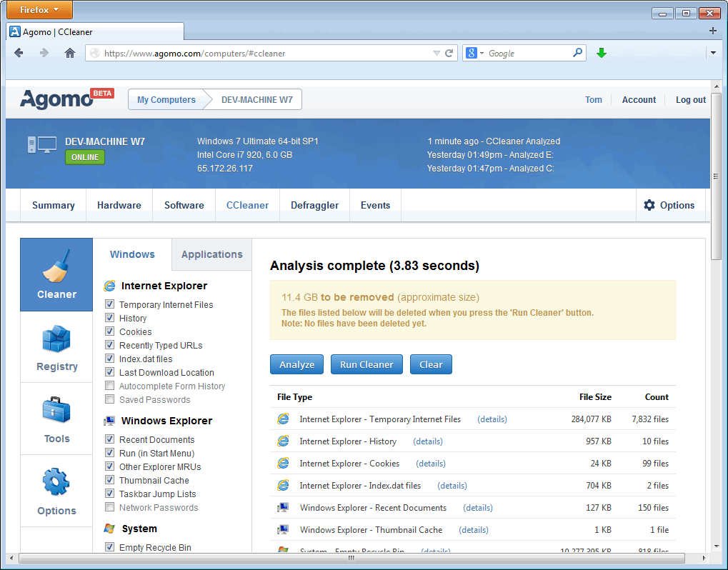Click the browser Back arrow
This screenshot has height=570, width=728.
point(19,53)
